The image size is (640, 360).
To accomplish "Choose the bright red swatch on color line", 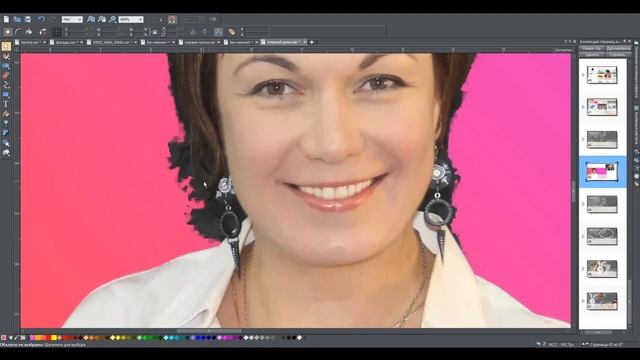I will point(49,338).
